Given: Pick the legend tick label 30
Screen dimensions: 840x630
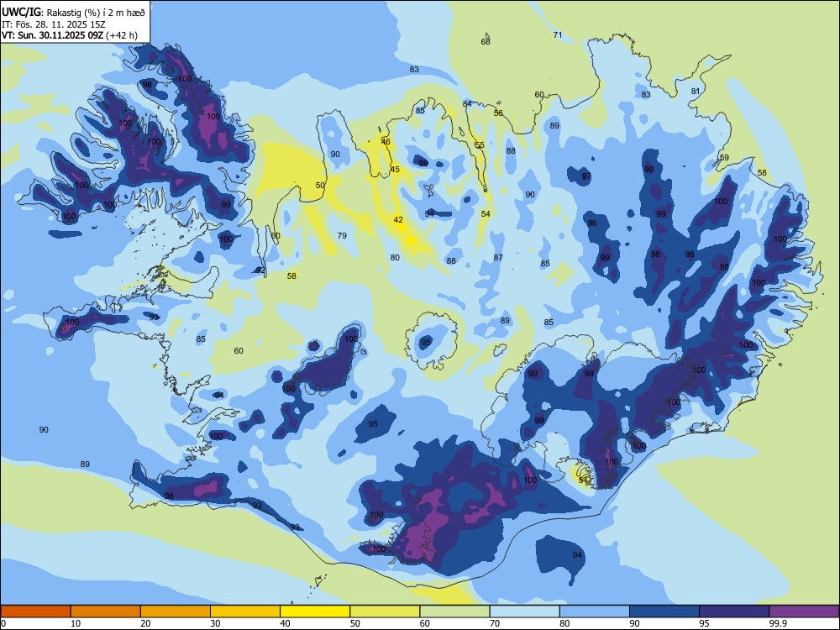Looking at the screenshot, I should pyautogui.click(x=215, y=623).
